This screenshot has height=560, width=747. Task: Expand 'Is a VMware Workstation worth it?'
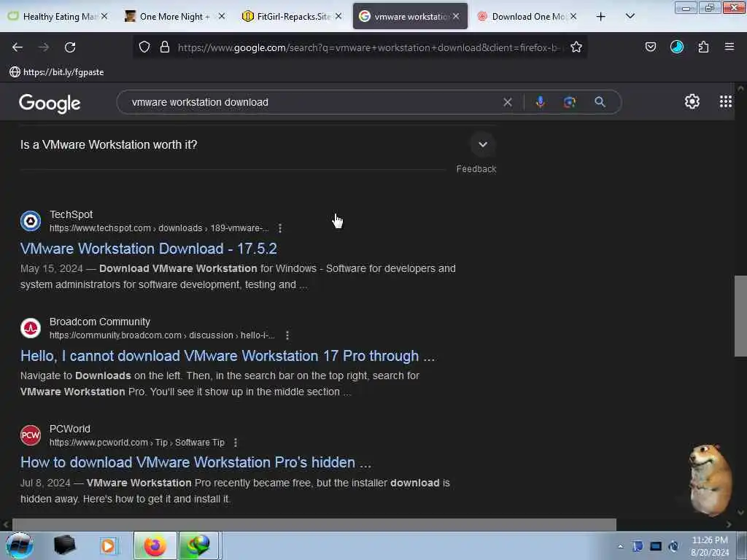483,144
